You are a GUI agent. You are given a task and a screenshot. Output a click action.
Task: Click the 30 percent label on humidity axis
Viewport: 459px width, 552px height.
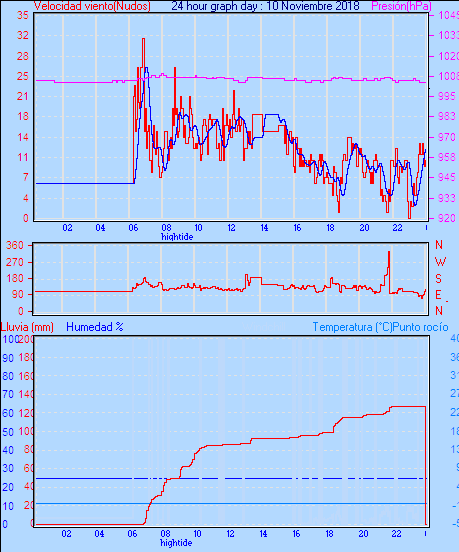(x=8, y=469)
